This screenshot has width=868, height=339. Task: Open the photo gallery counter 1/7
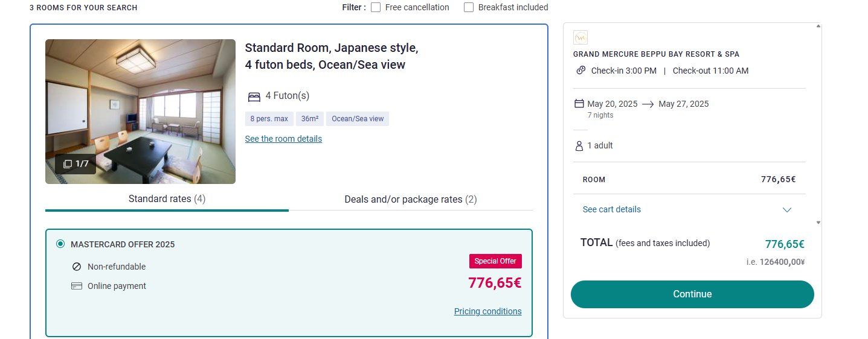(76, 163)
